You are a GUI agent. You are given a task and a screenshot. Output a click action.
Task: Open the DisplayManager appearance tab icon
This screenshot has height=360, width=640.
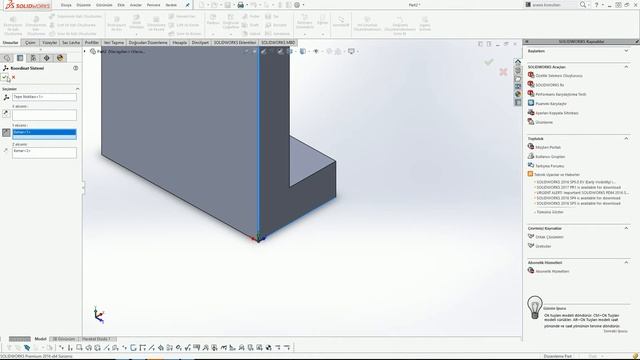pos(60,58)
